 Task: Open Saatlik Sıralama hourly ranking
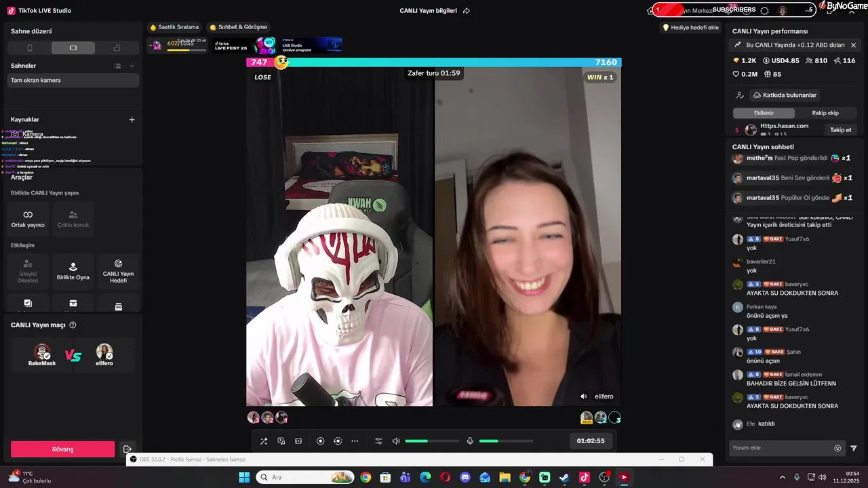174,27
